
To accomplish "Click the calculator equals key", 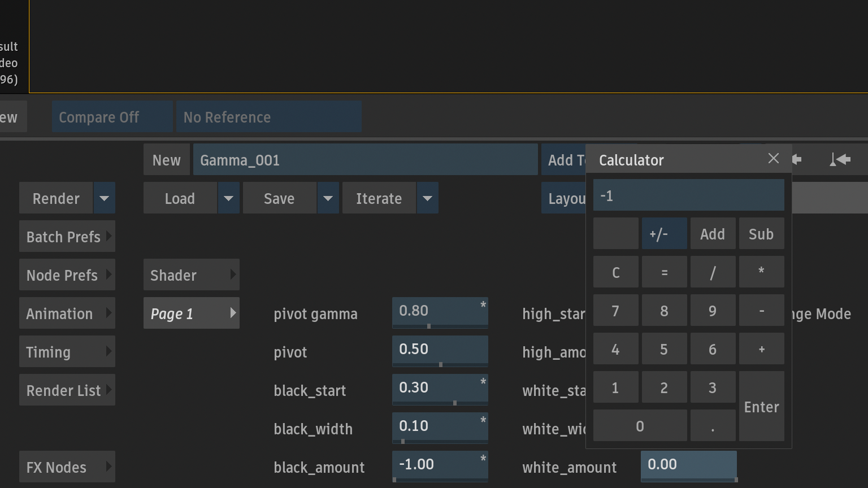I will [x=665, y=272].
